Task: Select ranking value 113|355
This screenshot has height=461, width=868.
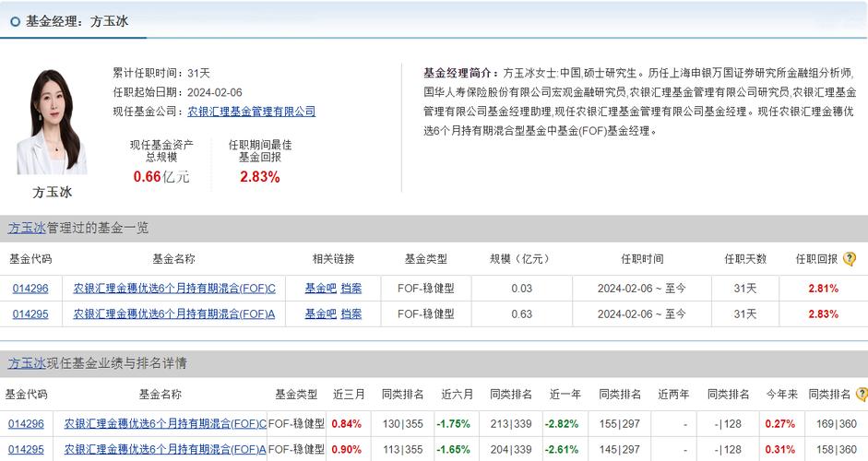Action: pos(403,449)
